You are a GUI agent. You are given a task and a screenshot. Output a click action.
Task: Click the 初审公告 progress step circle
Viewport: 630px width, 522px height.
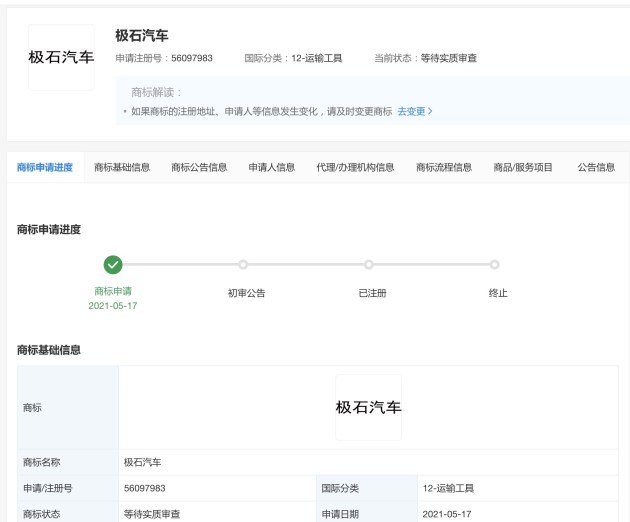243,264
